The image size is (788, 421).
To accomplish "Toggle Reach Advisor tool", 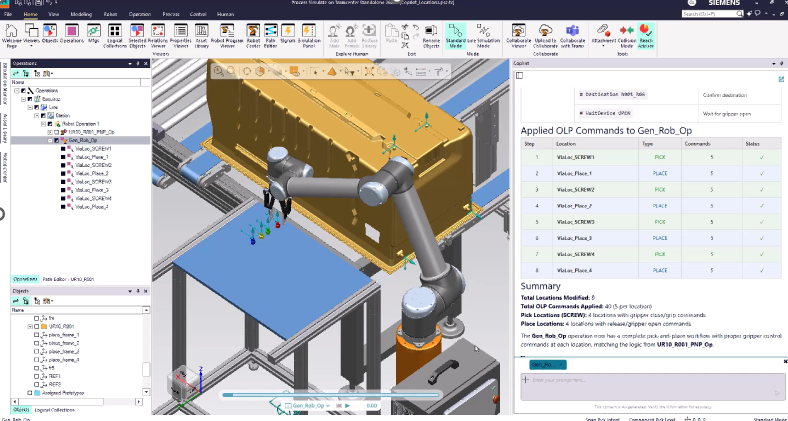I will [646, 35].
